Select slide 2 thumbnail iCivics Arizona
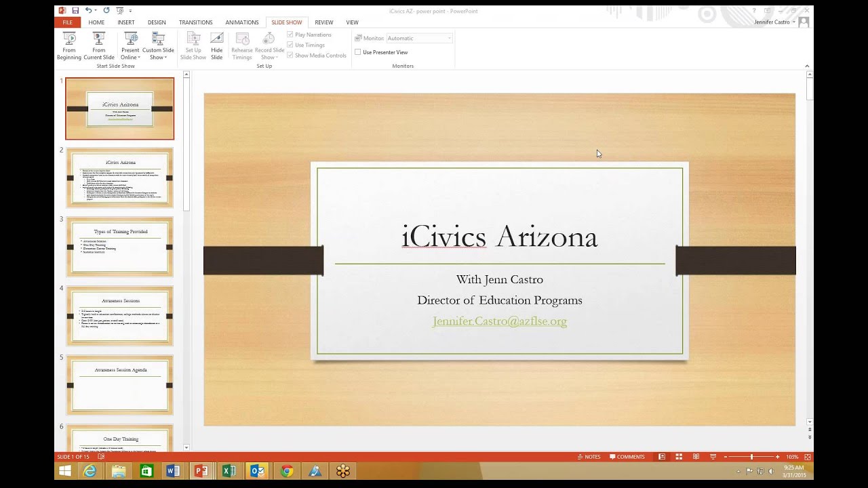 119,178
